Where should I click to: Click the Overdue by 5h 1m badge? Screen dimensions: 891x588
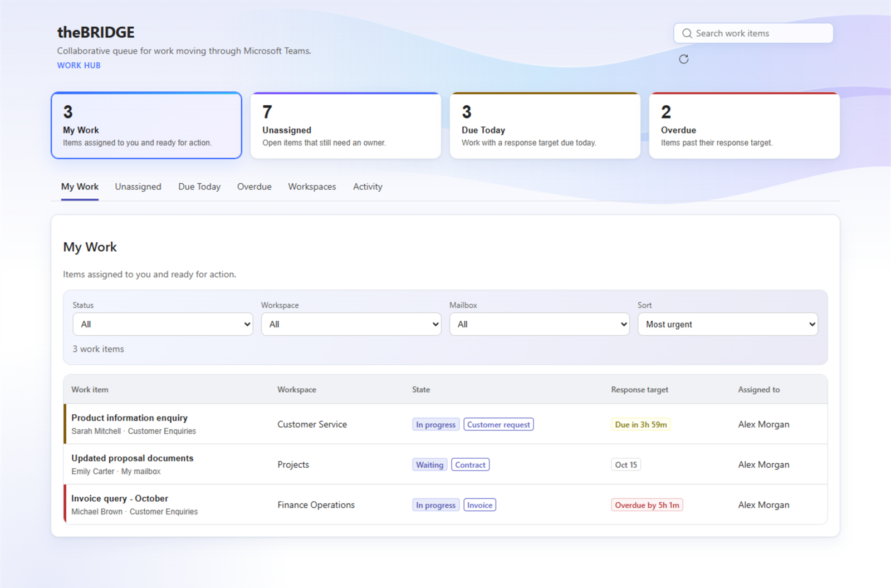pyautogui.click(x=647, y=505)
